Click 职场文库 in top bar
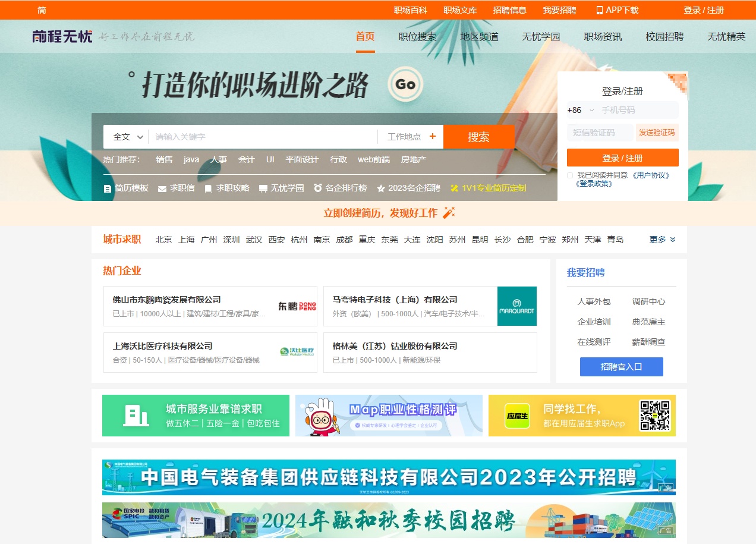Image resolution: width=756 pixels, height=544 pixels. (x=460, y=10)
